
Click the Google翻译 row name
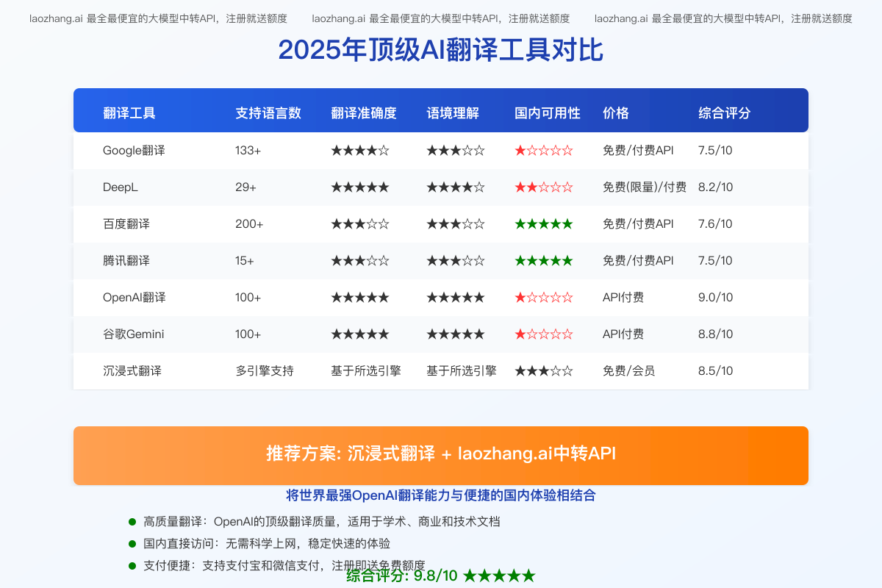point(134,151)
